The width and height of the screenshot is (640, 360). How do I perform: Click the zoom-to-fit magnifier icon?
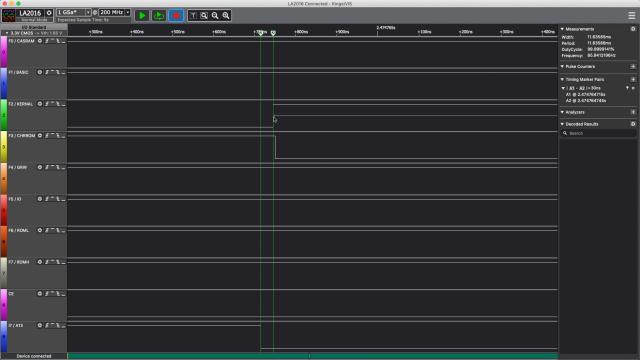click(204, 16)
